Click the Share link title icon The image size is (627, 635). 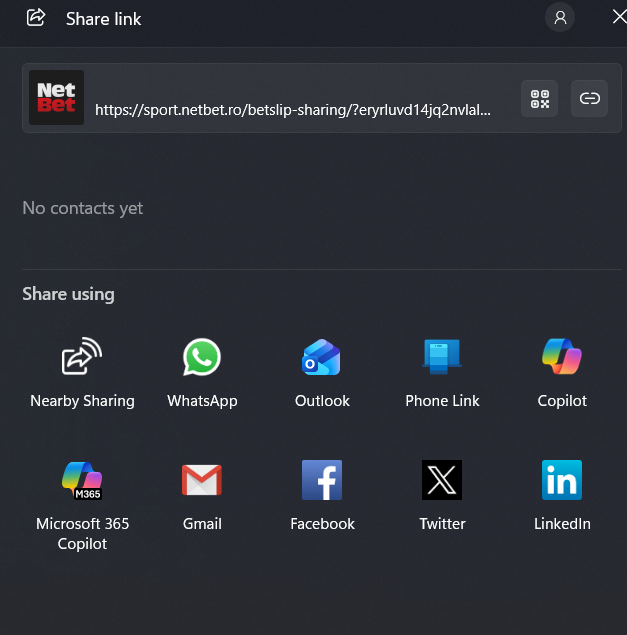click(36, 17)
